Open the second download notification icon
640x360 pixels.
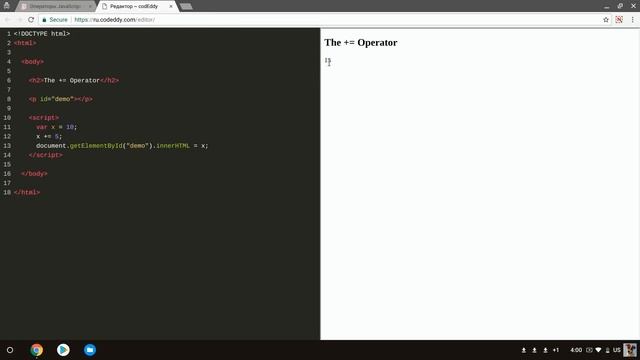tap(534, 350)
